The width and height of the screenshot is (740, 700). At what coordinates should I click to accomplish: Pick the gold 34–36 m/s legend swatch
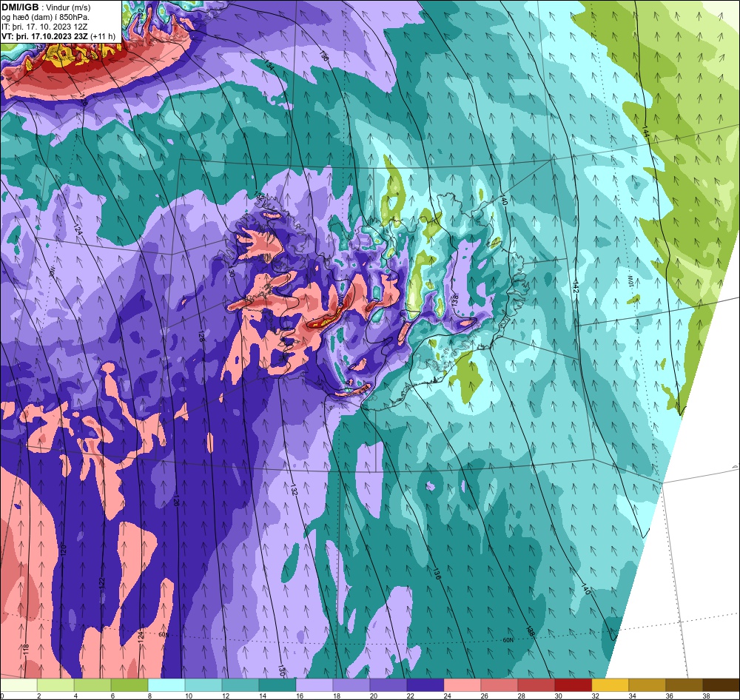click(x=647, y=685)
